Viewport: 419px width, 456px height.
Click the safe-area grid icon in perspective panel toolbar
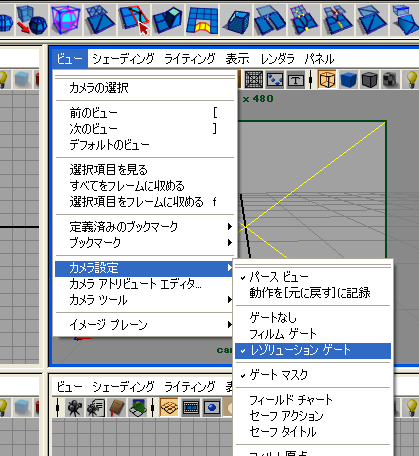[x=254, y=80]
